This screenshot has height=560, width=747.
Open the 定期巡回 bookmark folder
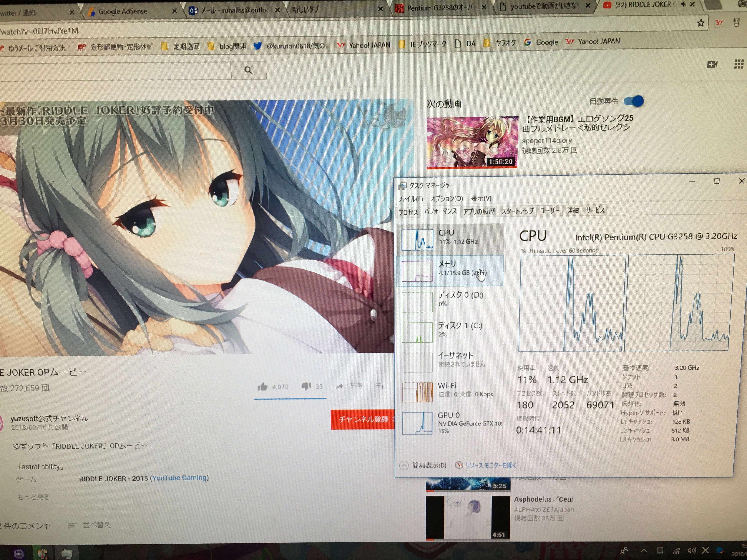180,47
